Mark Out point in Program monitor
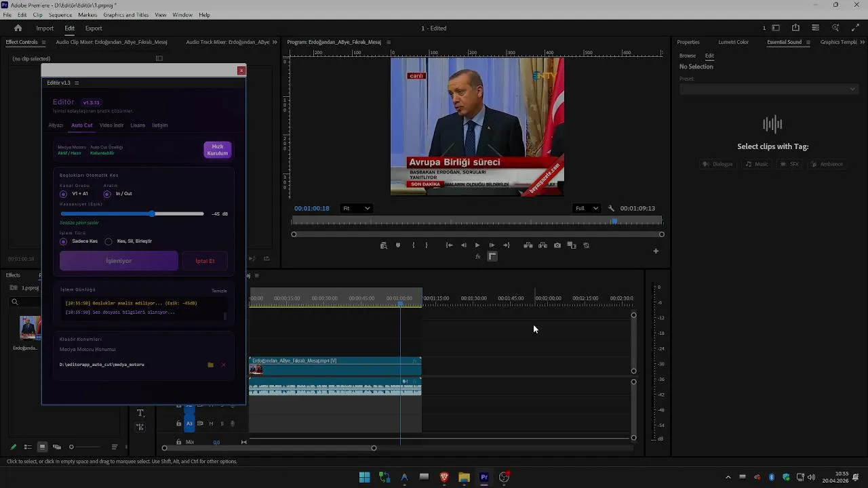Image resolution: width=868 pixels, height=488 pixels. [427, 245]
